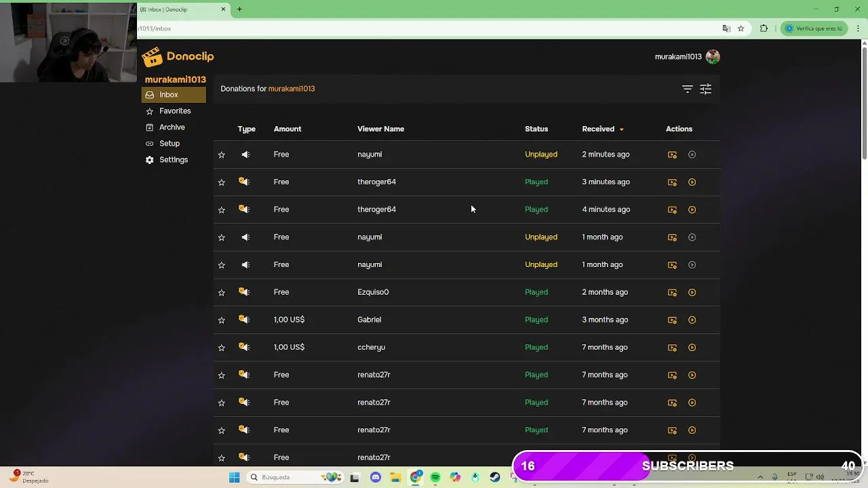Go to Favorites in the sidebar
Viewport: 868px width, 488px height.
tap(174, 111)
